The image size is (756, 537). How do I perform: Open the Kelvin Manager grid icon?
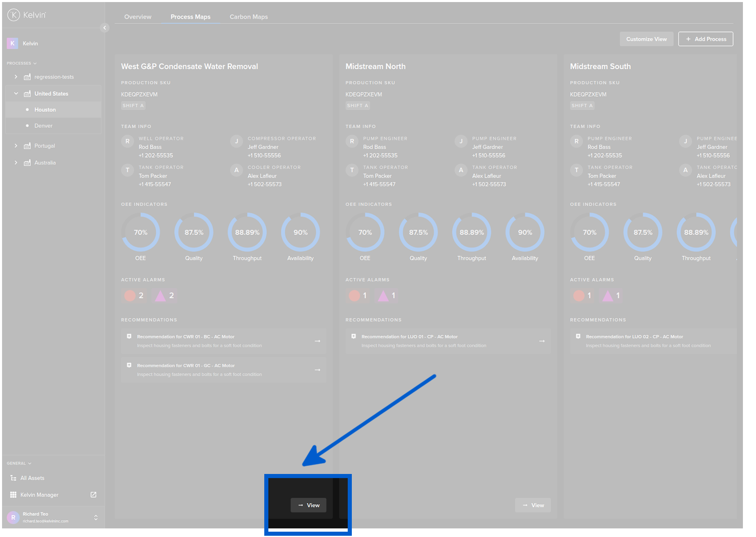pos(13,494)
